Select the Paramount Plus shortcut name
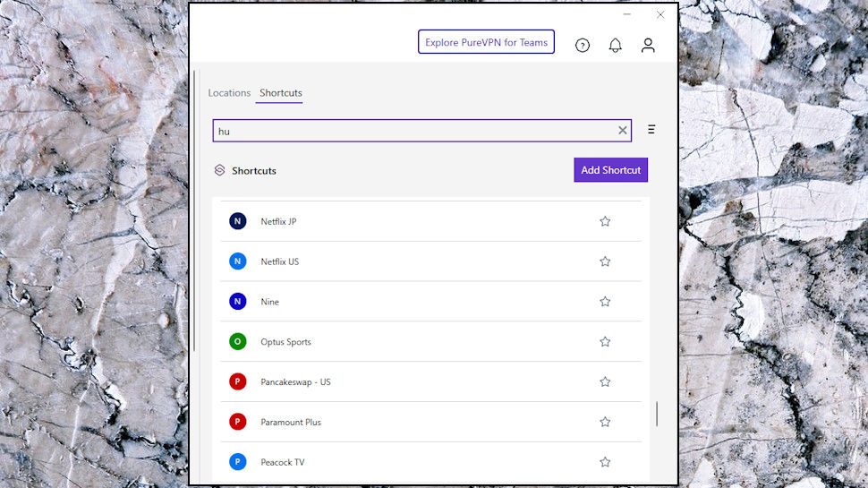 point(291,422)
